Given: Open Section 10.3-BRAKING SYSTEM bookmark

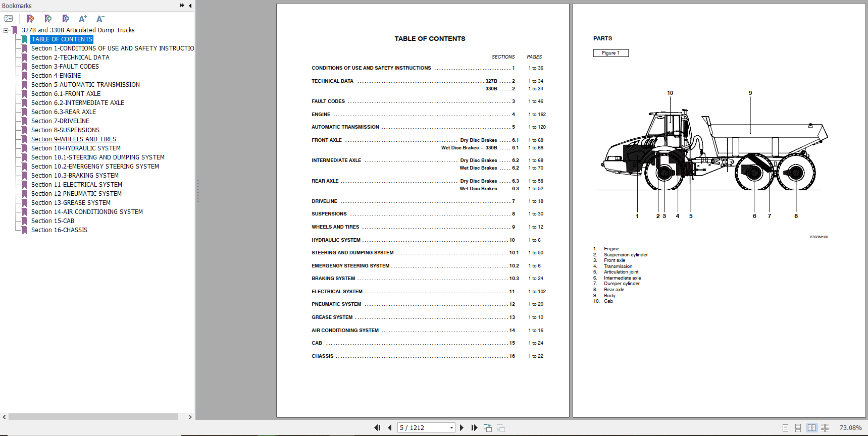Looking at the screenshot, I should [75, 176].
